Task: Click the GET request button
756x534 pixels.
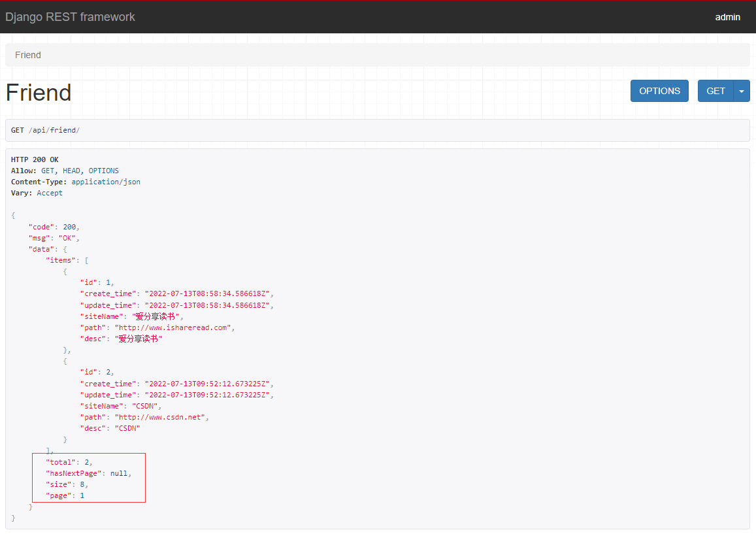Action: click(x=715, y=91)
